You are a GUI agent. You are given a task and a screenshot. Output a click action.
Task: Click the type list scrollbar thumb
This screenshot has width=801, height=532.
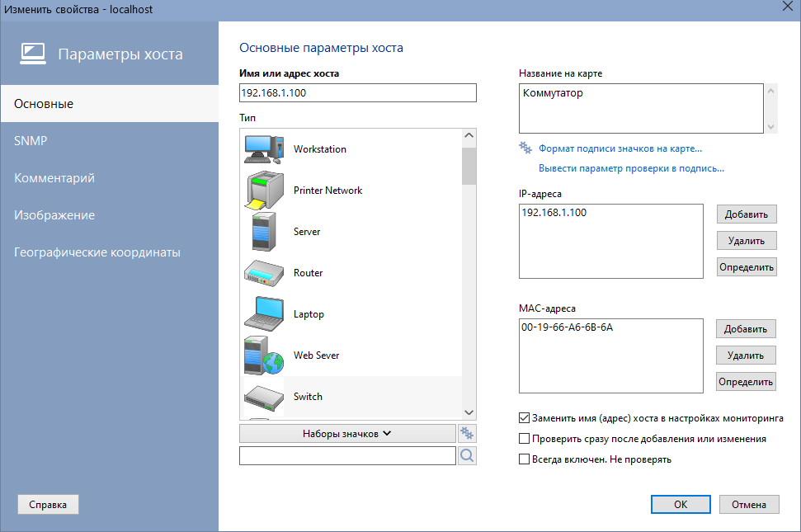[469, 166]
